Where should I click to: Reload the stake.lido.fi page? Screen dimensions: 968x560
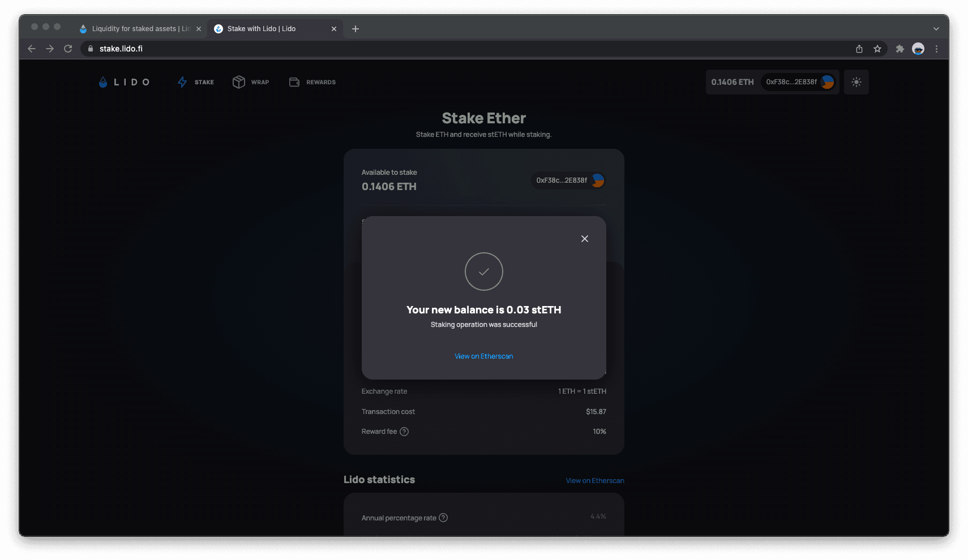tap(68, 49)
